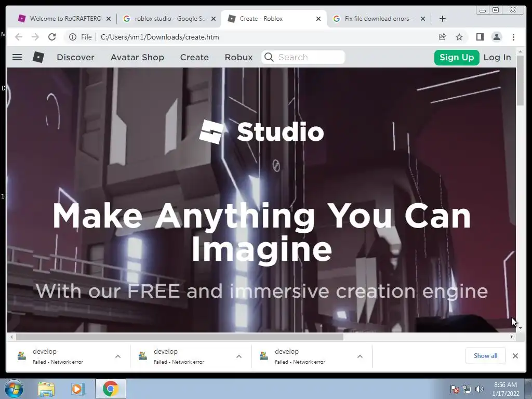Image resolution: width=532 pixels, height=399 pixels.
Task: Open the Chrome profile avatar
Action: click(x=496, y=37)
